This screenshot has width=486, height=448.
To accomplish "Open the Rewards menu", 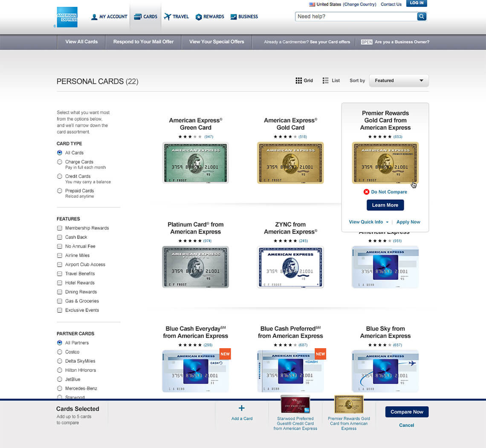I will click(x=209, y=17).
